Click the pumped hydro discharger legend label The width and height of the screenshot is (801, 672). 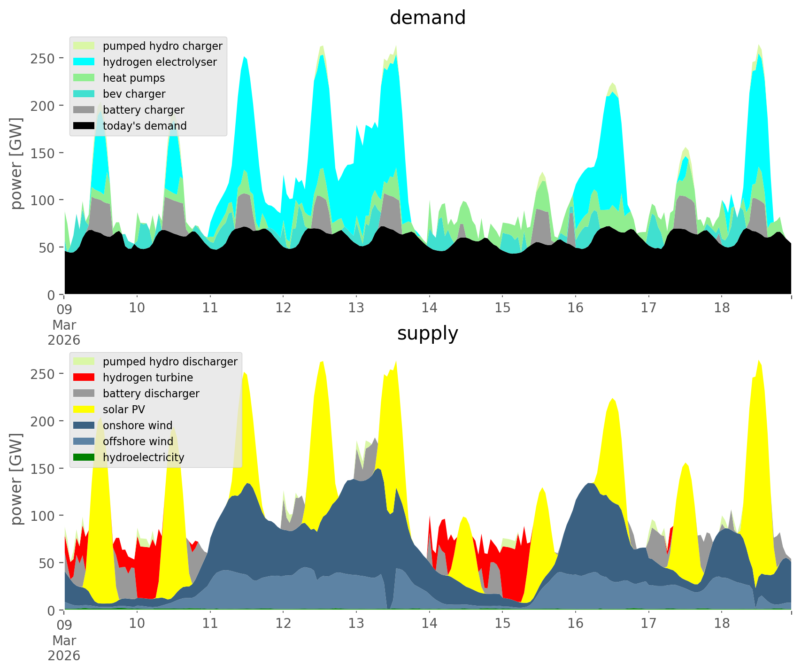pos(170,362)
